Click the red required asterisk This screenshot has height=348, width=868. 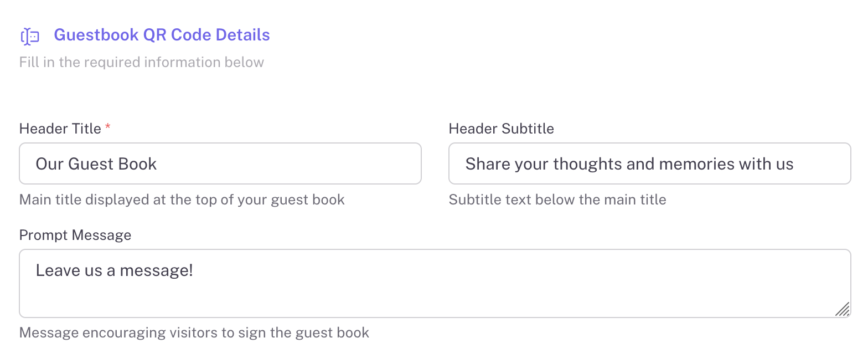pos(107,127)
